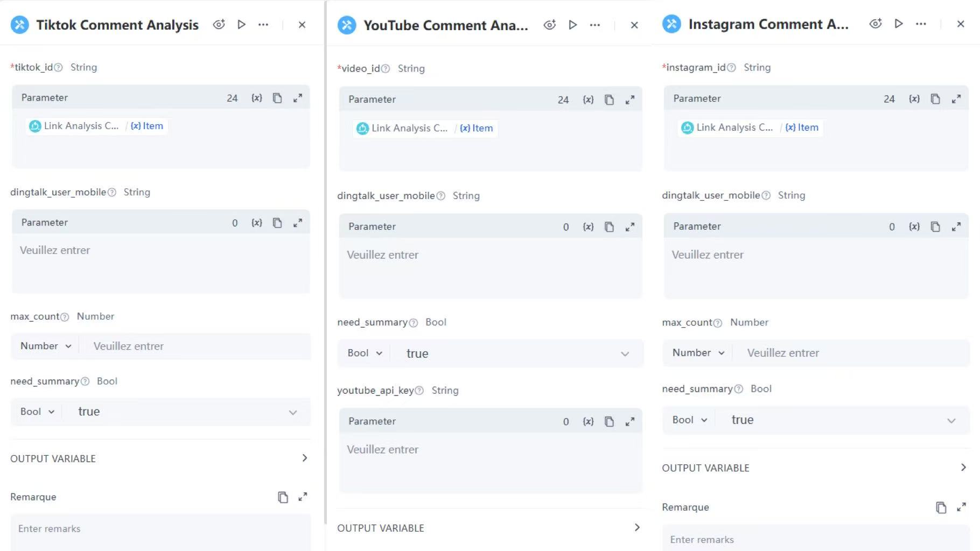This screenshot has width=980, height=551.
Task: Click the eye-plus icon in YouTube panel header
Action: coord(549,25)
